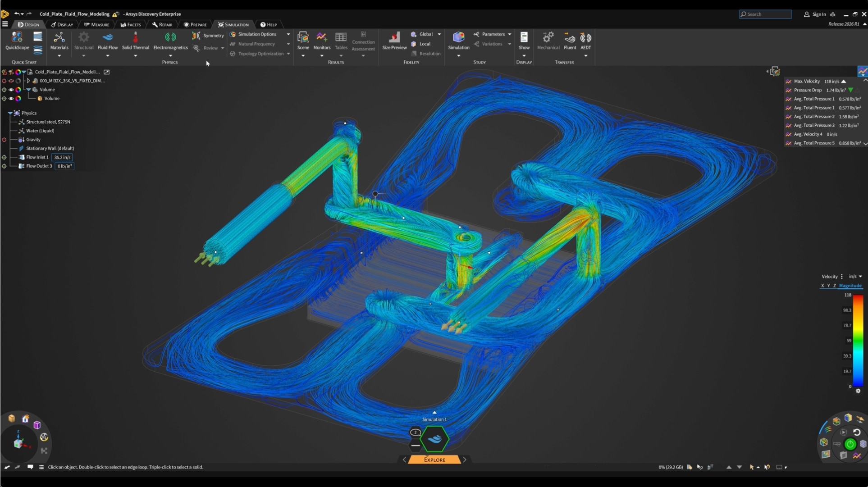Click the Show display icon
868x487 pixels.
pos(524,41)
